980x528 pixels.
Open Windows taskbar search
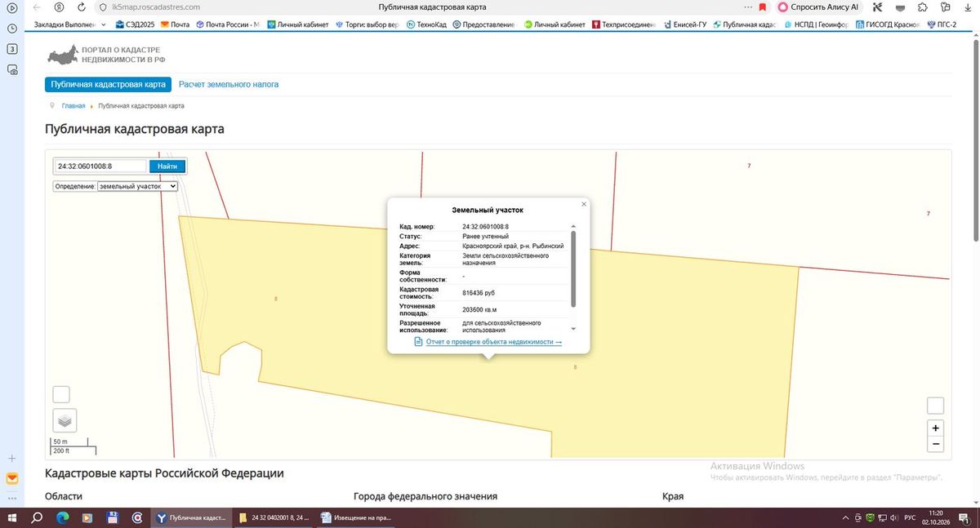(38, 517)
